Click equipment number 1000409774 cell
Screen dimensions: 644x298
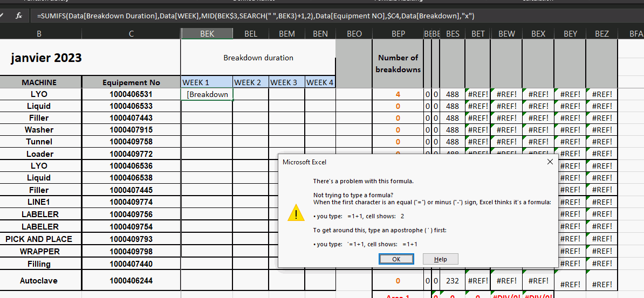click(x=131, y=202)
